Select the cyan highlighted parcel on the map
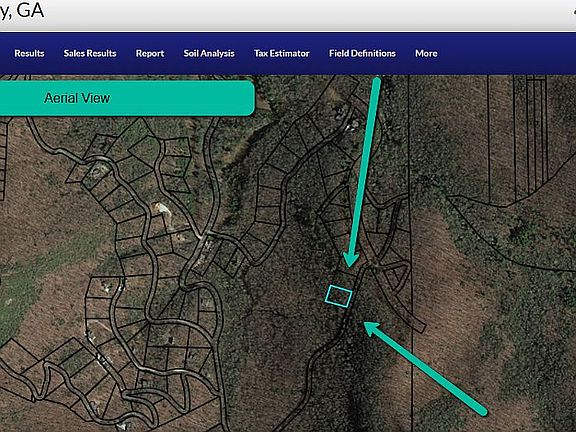The width and height of the screenshot is (576, 432). pyautogui.click(x=338, y=296)
